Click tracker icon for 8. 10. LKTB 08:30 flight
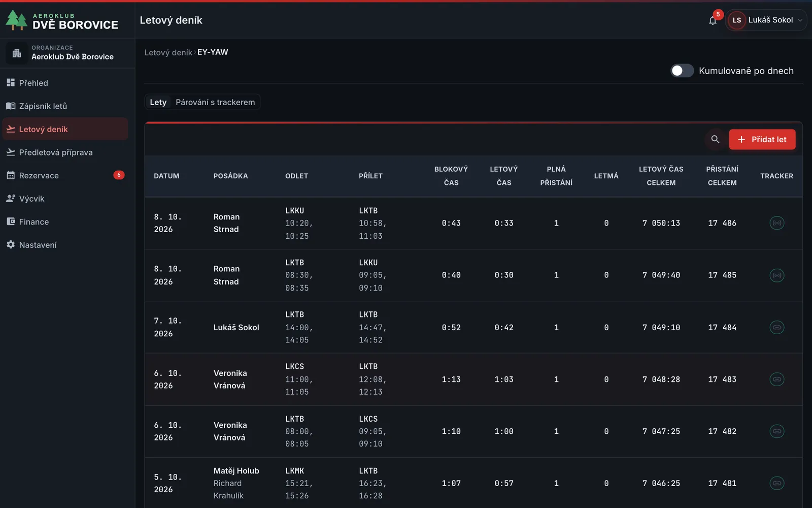812x508 pixels. pos(776,275)
